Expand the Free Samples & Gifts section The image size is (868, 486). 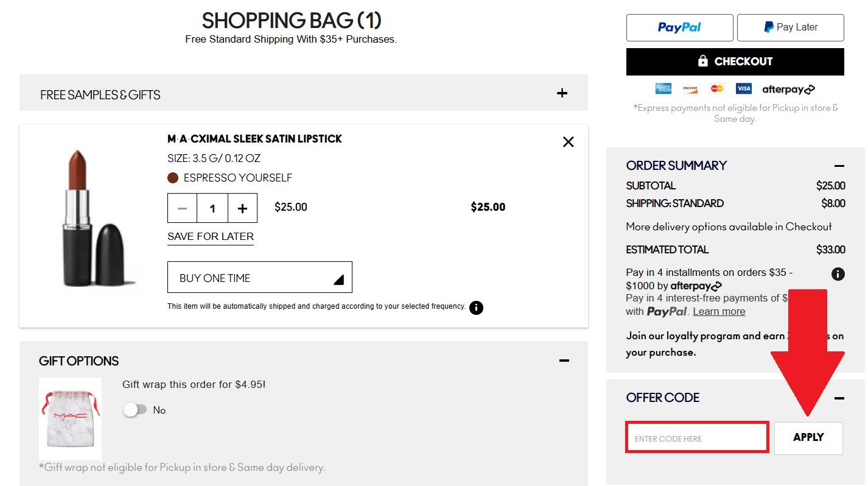[562, 93]
